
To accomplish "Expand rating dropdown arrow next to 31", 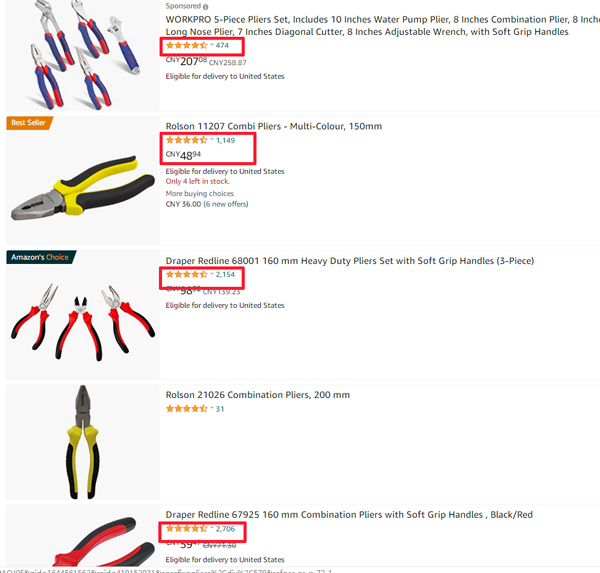I will pyautogui.click(x=212, y=408).
